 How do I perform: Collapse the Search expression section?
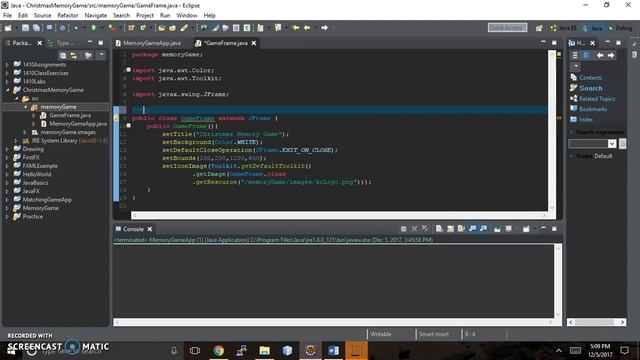click(x=571, y=132)
